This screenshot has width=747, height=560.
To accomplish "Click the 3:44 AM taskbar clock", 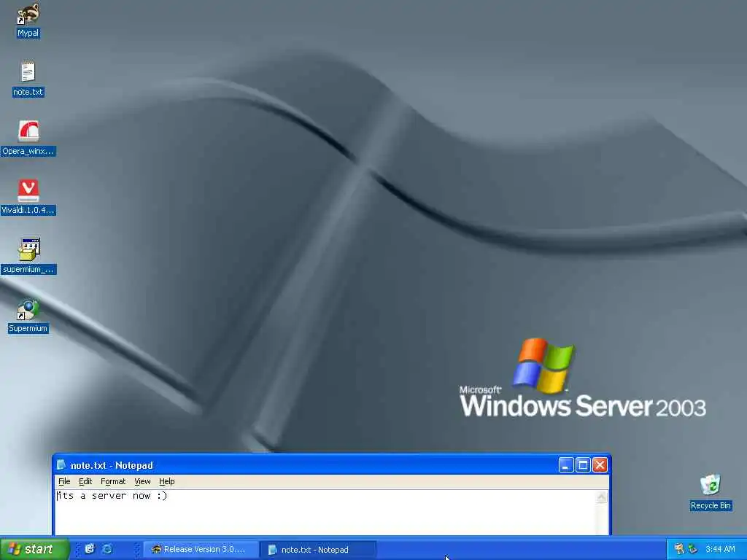I will coord(720,549).
